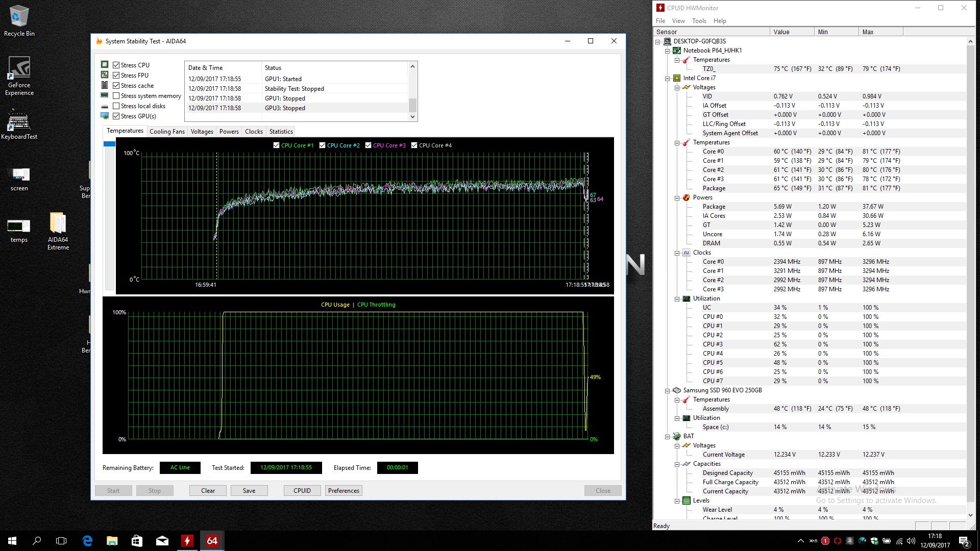
Task: Uncheck the Stress CPU checkbox
Action: point(116,65)
